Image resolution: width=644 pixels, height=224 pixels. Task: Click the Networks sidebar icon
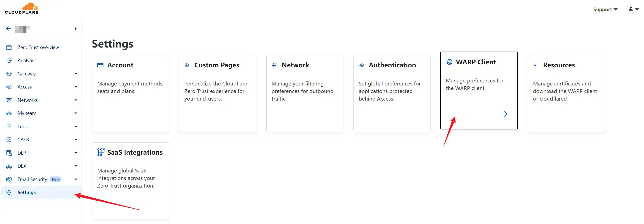click(9, 100)
